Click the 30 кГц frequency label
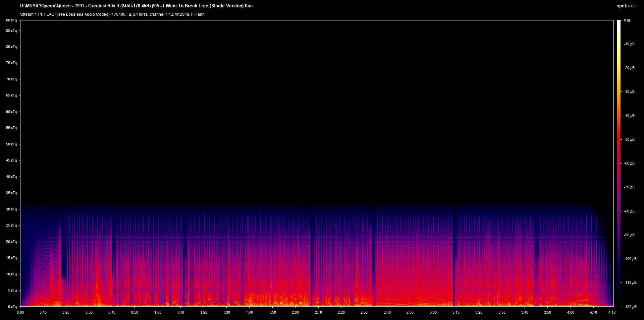This screenshot has width=644, height=320. (11, 209)
